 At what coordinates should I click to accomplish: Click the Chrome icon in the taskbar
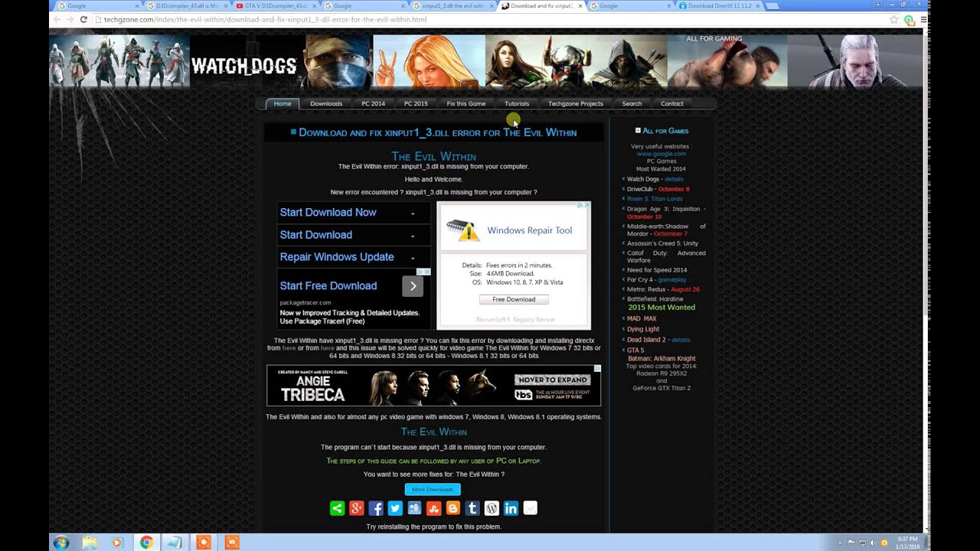(146, 543)
